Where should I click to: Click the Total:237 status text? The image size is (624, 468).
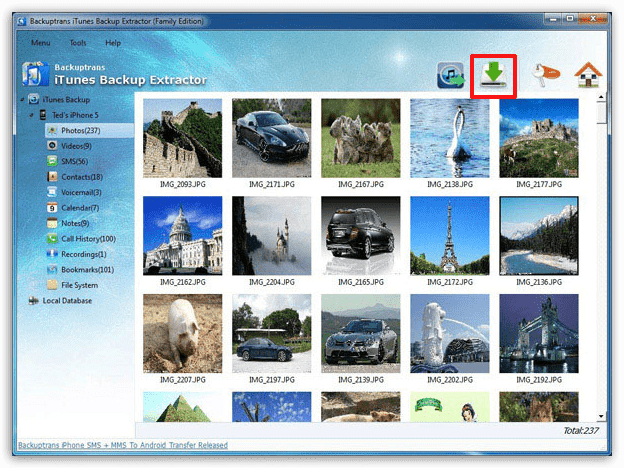[x=581, y=431]
